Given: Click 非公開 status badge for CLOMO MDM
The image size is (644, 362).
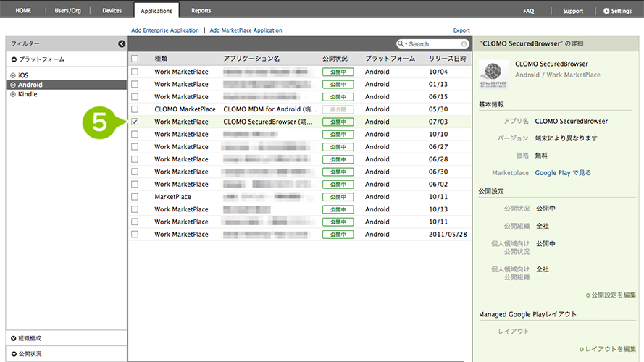Looking at the screenshot, I should pos(338,109).
